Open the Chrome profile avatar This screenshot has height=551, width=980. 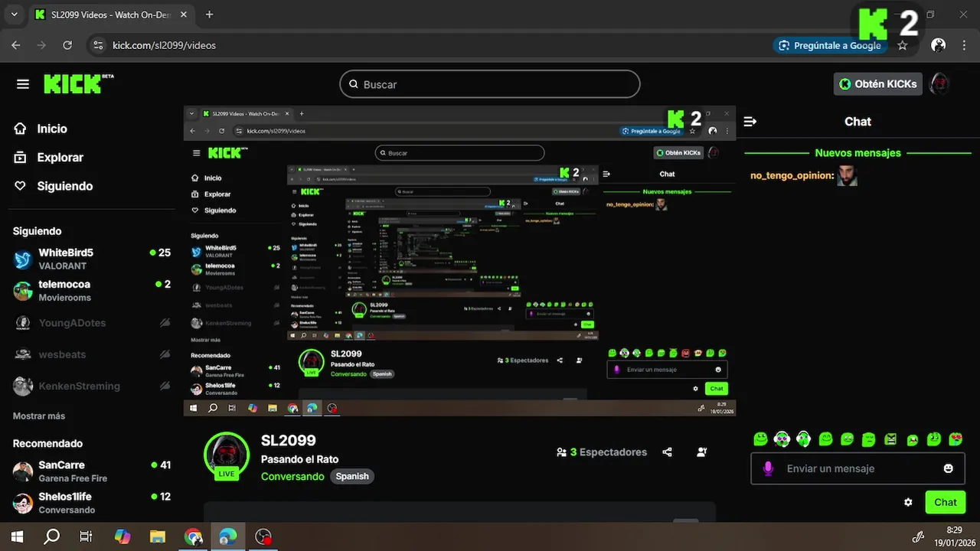tap(938, 45)
